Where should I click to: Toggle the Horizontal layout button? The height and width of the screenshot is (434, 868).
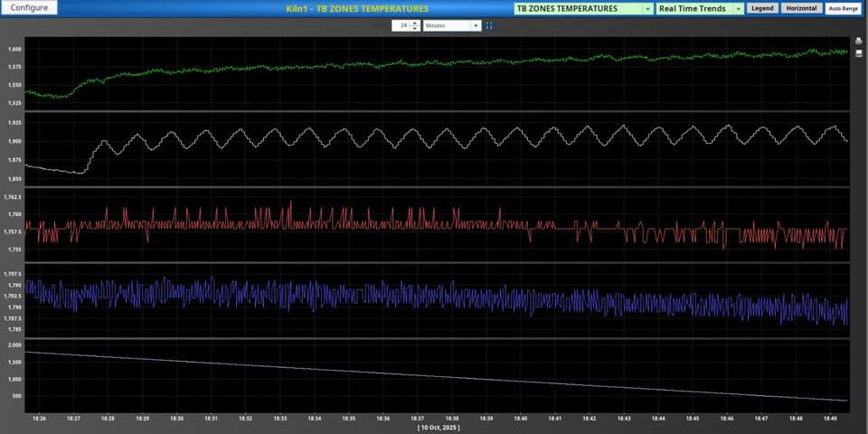click(802, 8)
